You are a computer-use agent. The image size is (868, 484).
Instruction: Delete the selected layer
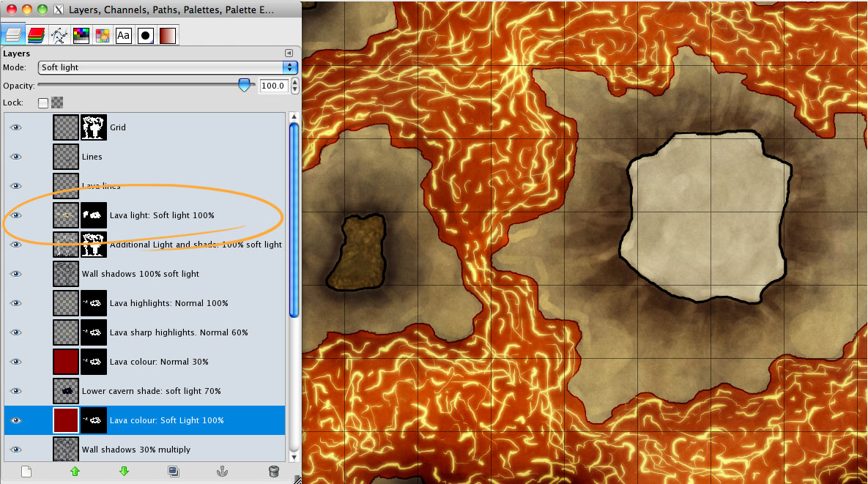[x=273, y=472]
